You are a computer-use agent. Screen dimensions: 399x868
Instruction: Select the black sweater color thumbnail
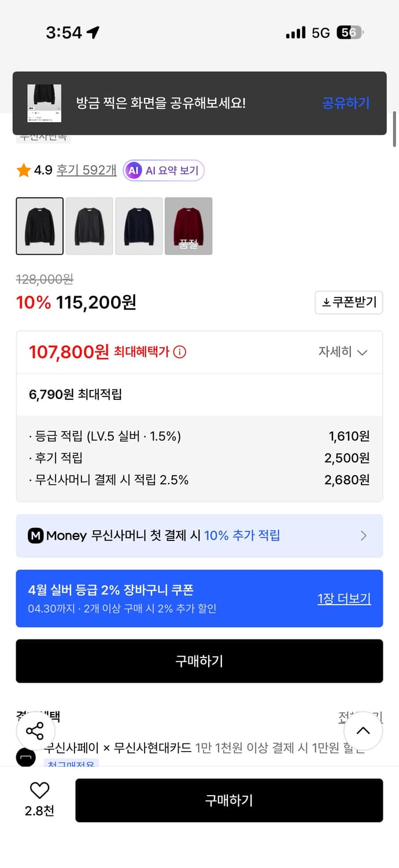[39, 226]
